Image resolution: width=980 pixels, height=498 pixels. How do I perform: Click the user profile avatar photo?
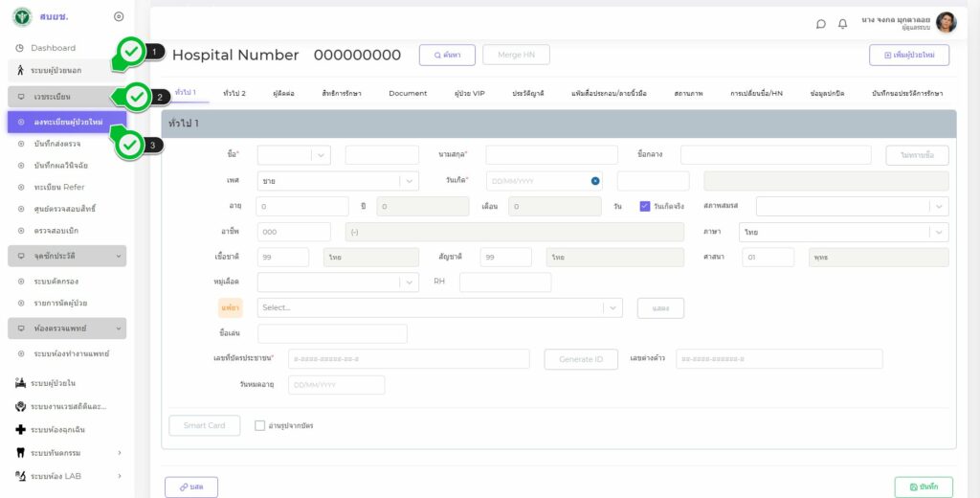coord(946,23)
